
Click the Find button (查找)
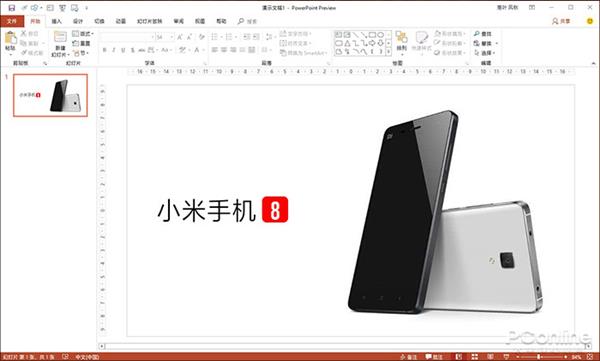click(483, 34)
